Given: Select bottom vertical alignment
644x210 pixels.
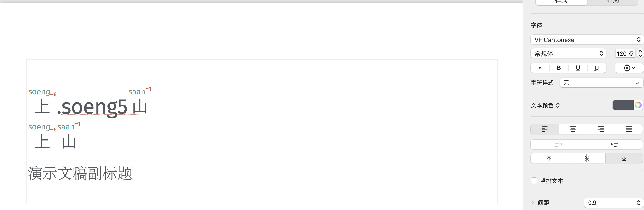Looking at the screenshot, I should click(624, 158).
